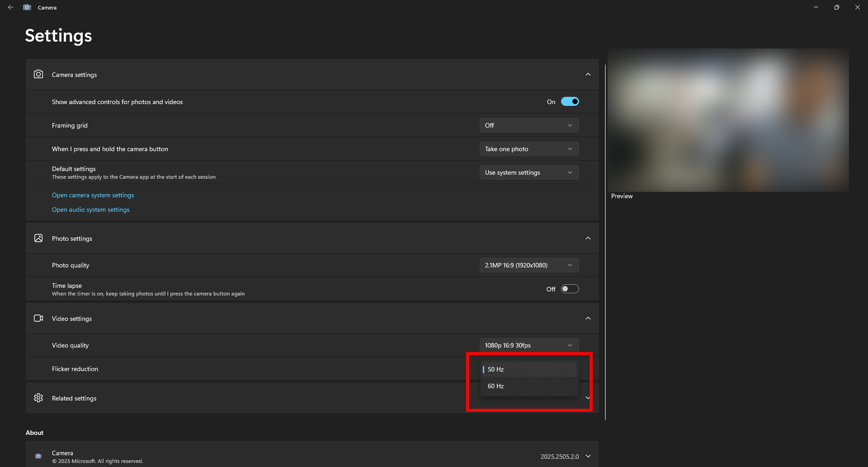Screen dimensions: 868x467
Task: Click the settings page vertical scrollbar
Action: (605, 242)
